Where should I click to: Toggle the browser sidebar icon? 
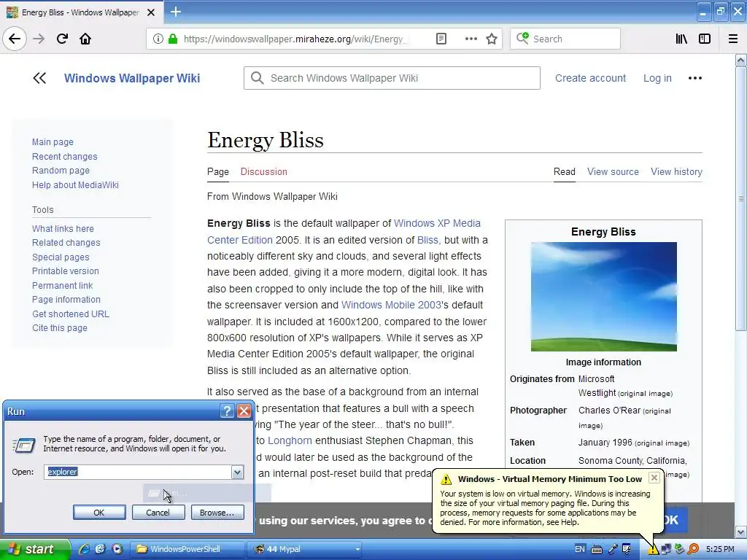click(705, 39)
